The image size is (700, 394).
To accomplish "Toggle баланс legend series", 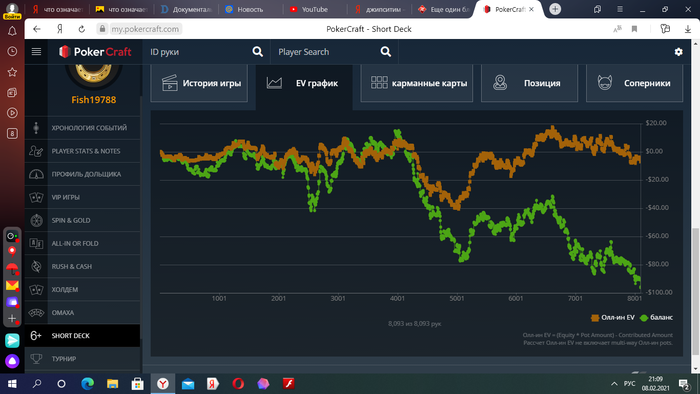I will click(x=656, y=318).
